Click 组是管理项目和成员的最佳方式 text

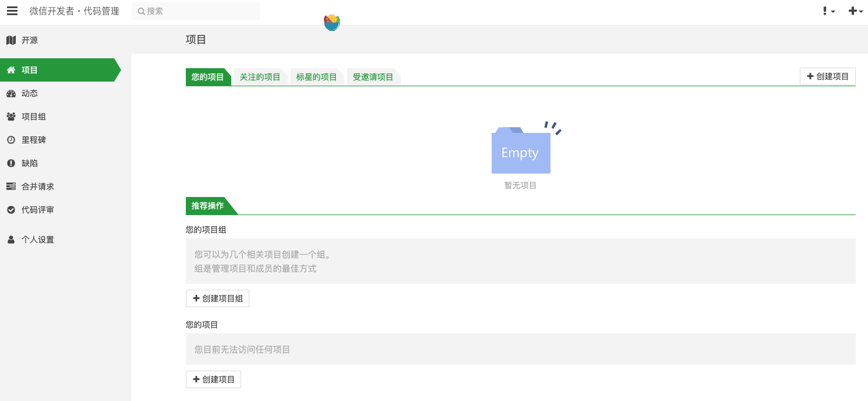[255, 269]
